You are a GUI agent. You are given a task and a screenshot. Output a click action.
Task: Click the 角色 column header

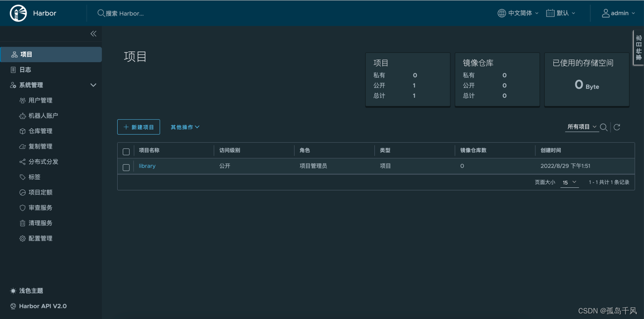point(305,150)
